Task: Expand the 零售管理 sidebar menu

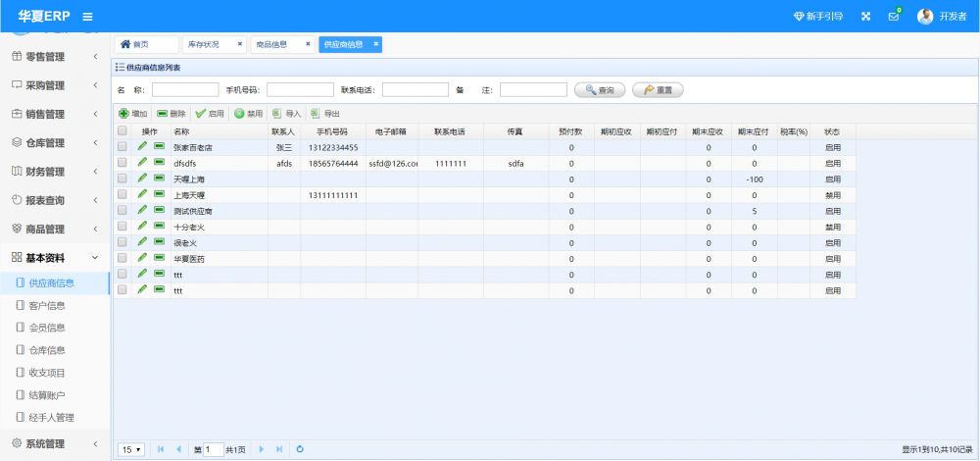Action: (x=55, y=57)
